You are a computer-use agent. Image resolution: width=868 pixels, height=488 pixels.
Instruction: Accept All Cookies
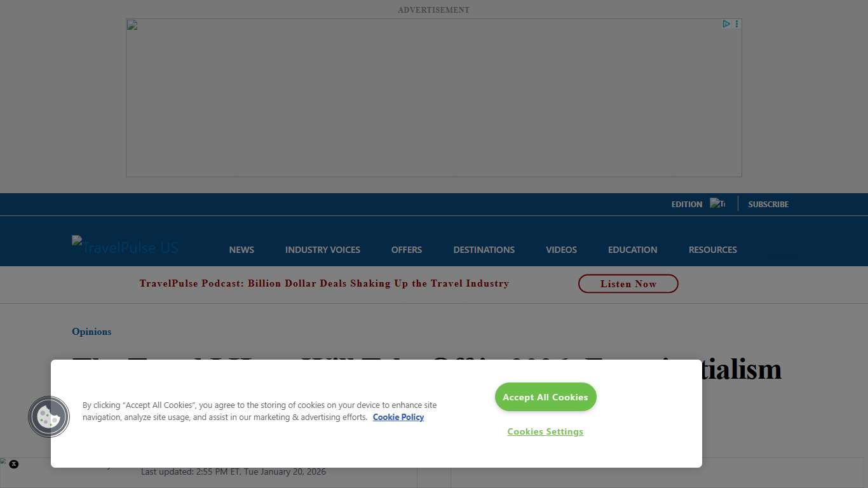click(x=546, y=397)
